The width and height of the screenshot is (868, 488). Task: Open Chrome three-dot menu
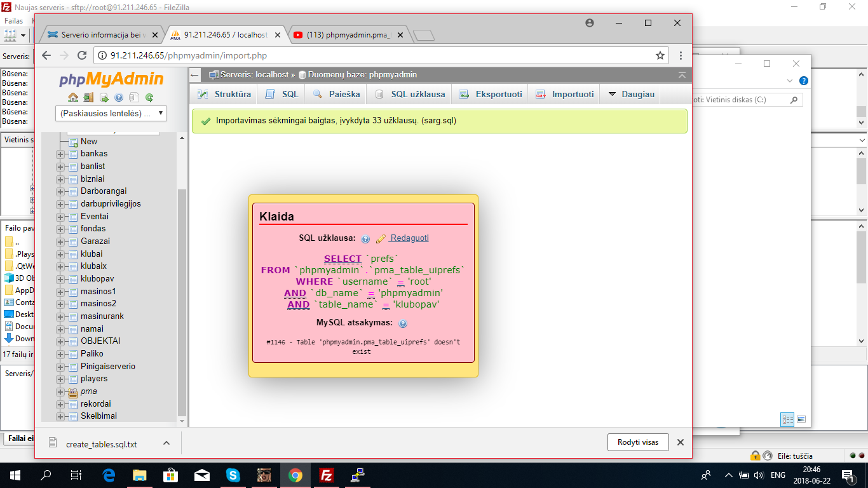[681, 56]
